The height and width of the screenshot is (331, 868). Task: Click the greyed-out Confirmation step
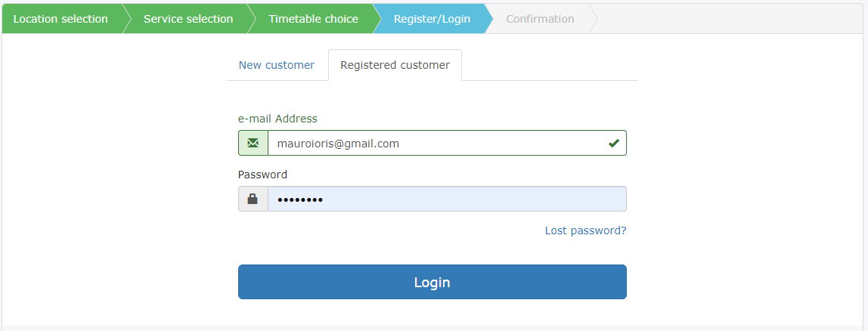[540, 19]
